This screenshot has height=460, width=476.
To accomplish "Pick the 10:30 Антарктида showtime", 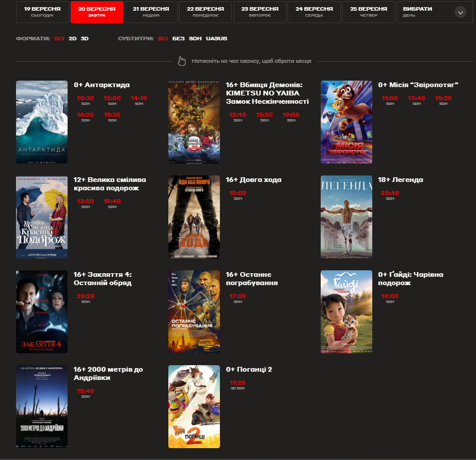I will click(85, 98).
